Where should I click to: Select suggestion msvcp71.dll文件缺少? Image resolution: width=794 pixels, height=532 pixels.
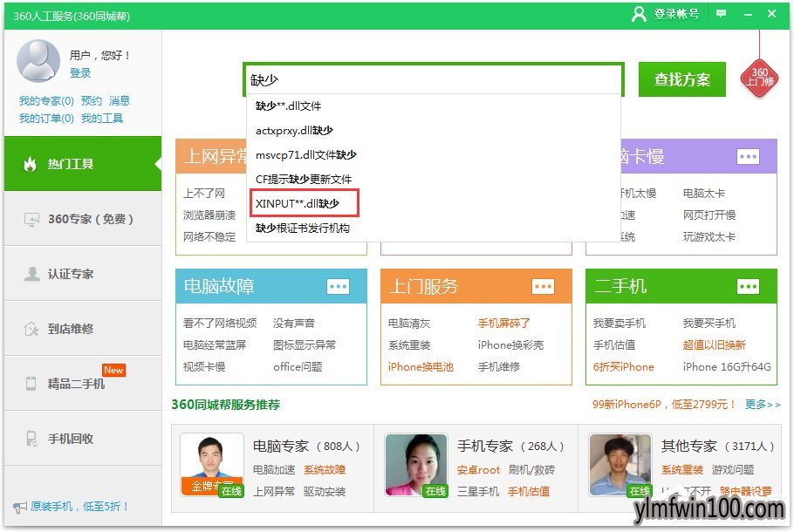tap(434, 154)
